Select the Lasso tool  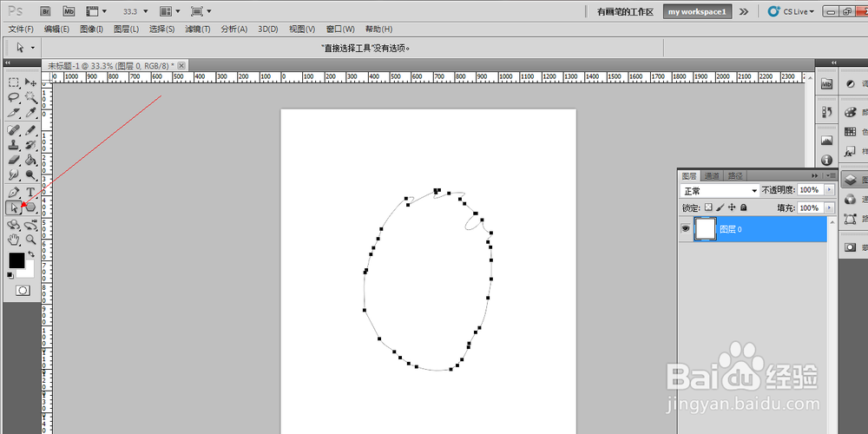click(14, 98)
